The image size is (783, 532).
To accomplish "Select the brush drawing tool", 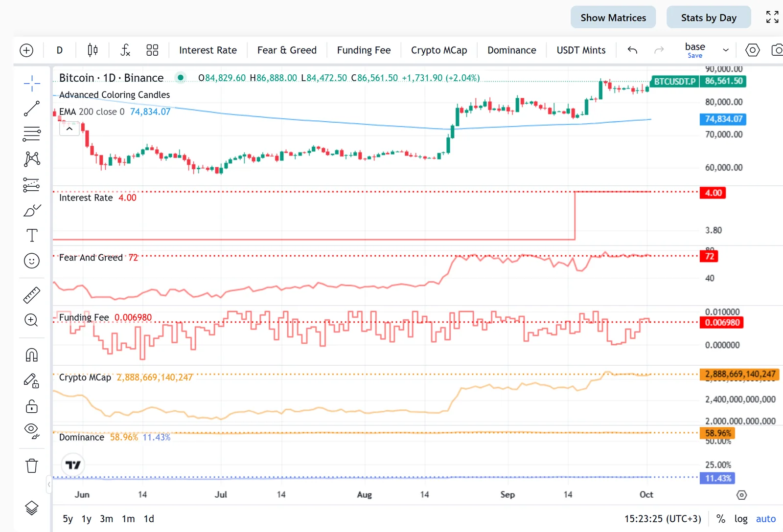I will click(32, 210).
